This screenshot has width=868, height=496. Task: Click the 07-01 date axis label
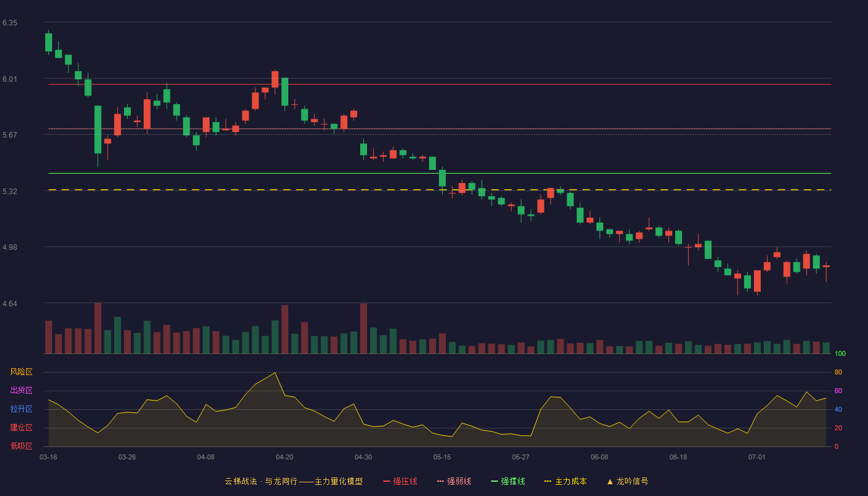(757, 457)
